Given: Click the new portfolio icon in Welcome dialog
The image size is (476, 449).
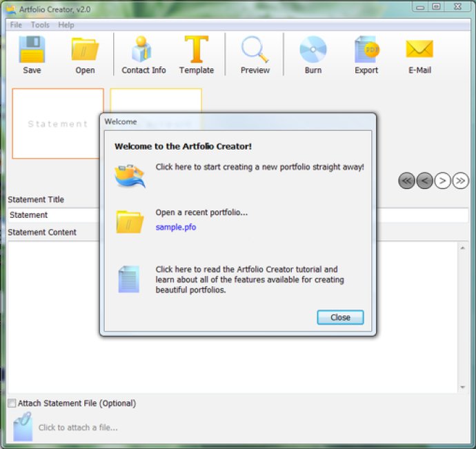Looking at the screenshot, I should 130,176.
